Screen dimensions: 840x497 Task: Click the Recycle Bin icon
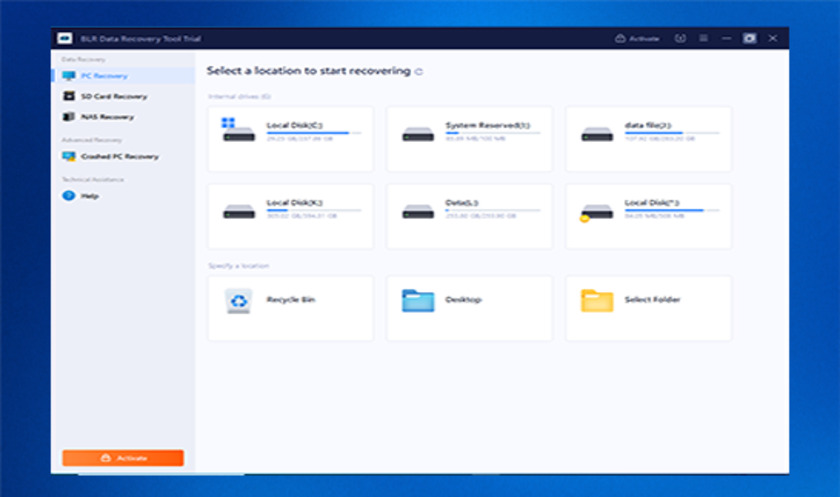pyautogui.click(x=238, y=301)
